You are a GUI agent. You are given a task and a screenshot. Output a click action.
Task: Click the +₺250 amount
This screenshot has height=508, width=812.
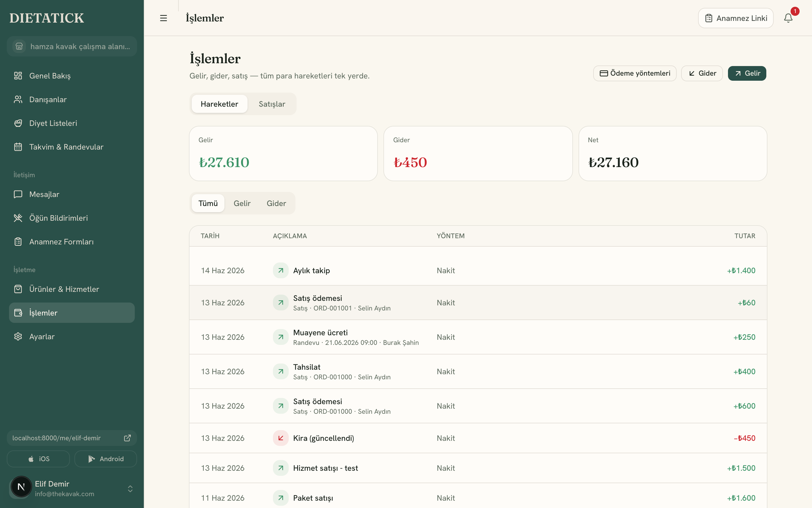pyautogui.click(x=744, y=337)
